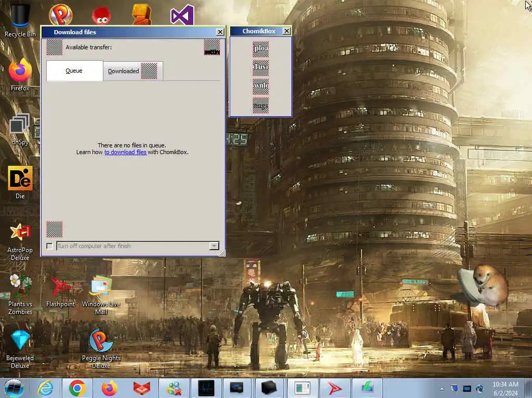This screenshot has width=532, height=398.
Task: Select the Die desktop icon
Action: pos(20,182)
